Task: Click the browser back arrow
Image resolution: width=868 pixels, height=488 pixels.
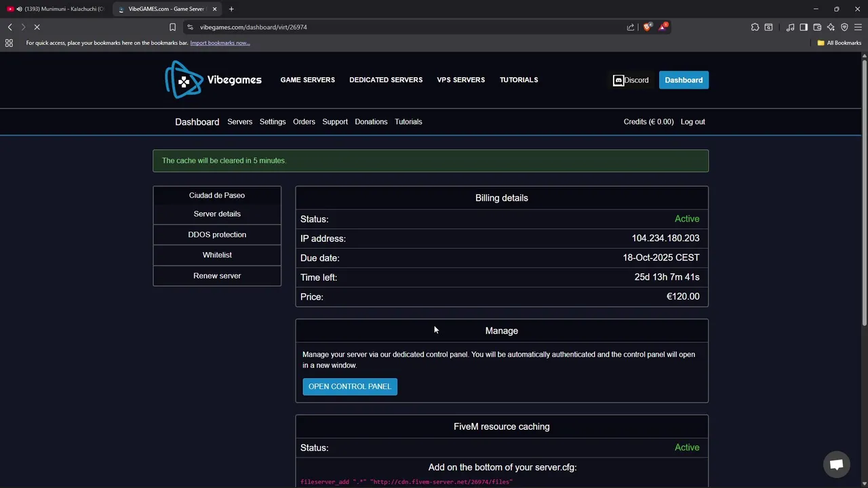Action: click(x=10, y=27)
